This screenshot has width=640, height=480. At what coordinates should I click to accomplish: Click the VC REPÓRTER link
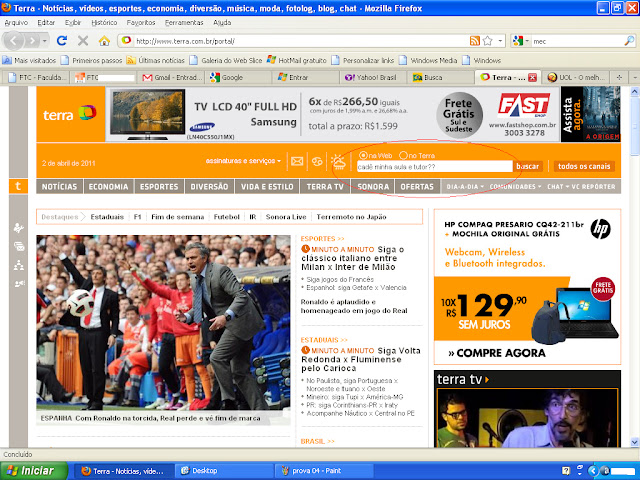[593, 187]
